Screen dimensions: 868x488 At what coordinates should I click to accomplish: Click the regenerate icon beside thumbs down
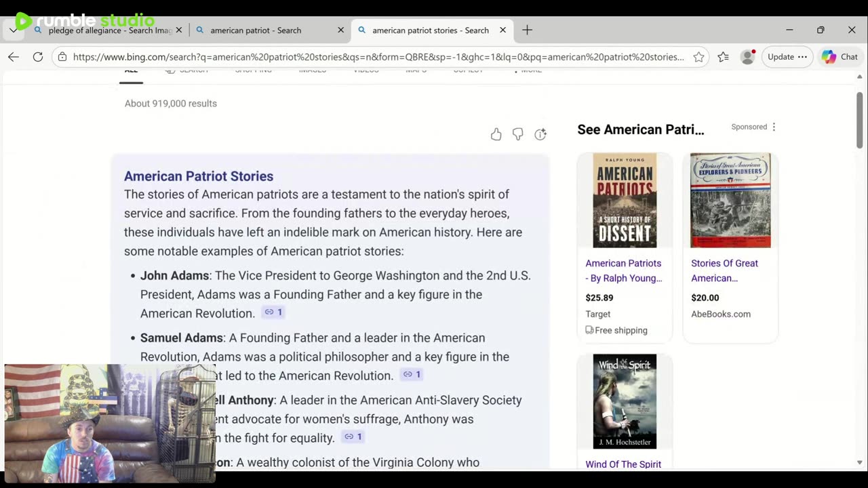tap(540, 134)
